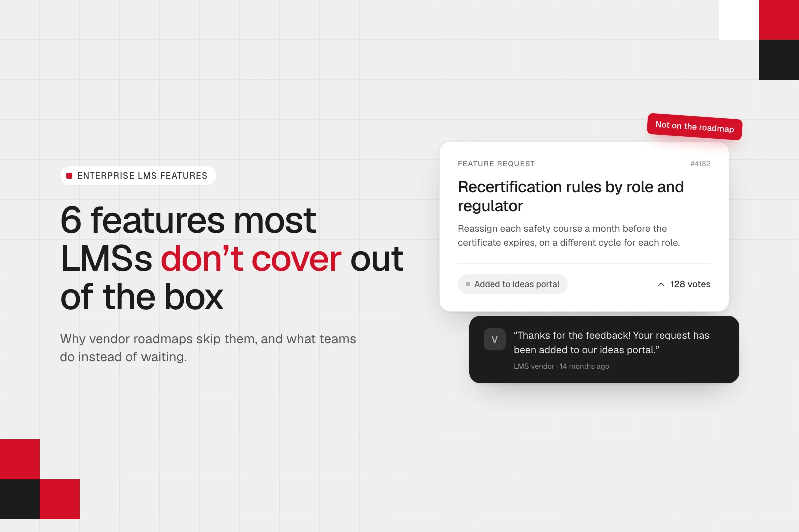Click the '128 votes' count
Screen dimensions: 799x532
click(x=690, y=284)
